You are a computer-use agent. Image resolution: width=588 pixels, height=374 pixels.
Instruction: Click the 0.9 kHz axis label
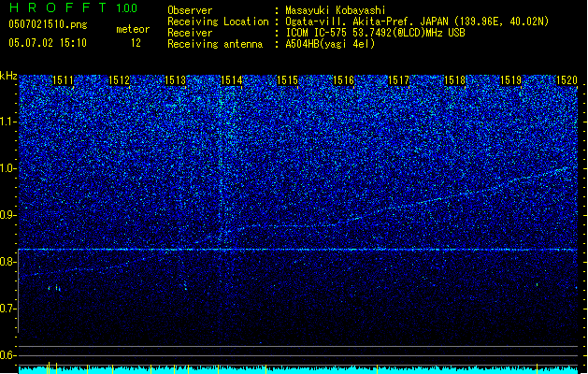pos(8,215)
